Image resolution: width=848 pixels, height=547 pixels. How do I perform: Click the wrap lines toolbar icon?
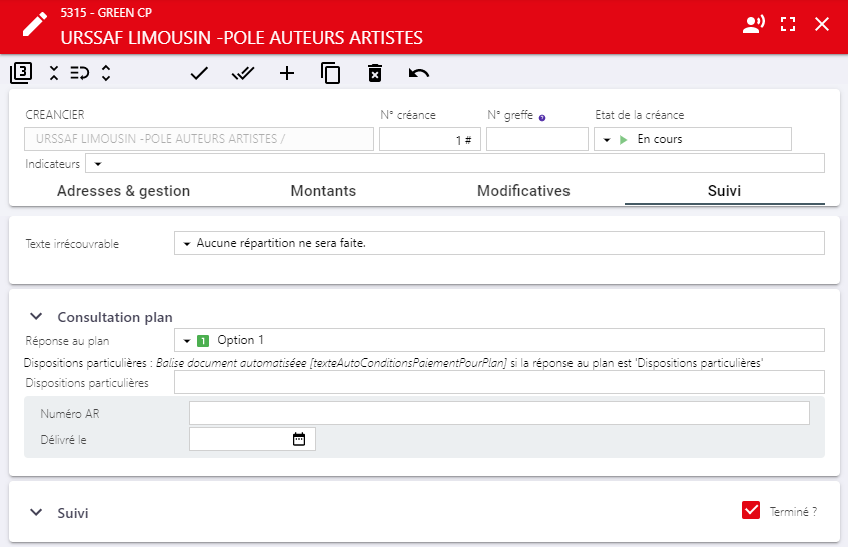(80, 73)
